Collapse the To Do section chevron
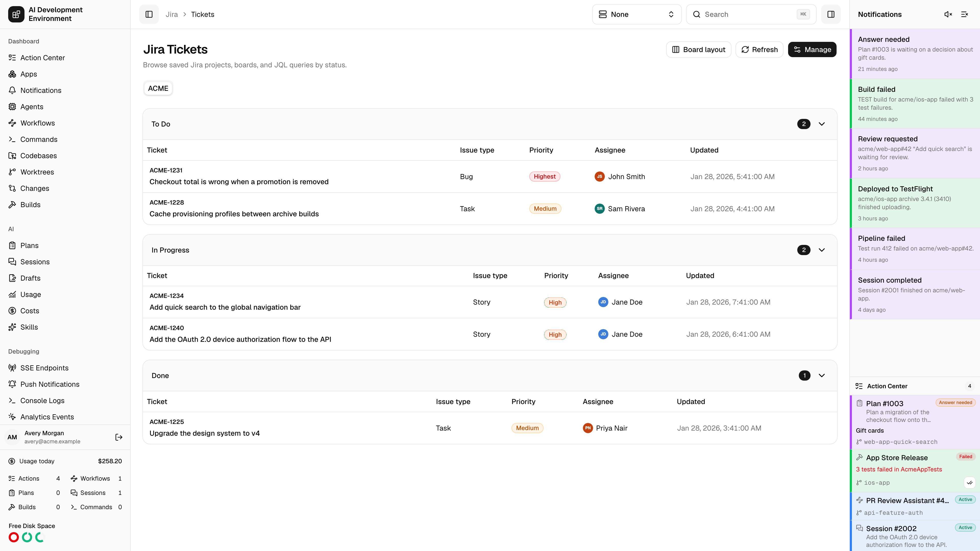The width and height of the screenshot is (980, 551). point(822,124)
